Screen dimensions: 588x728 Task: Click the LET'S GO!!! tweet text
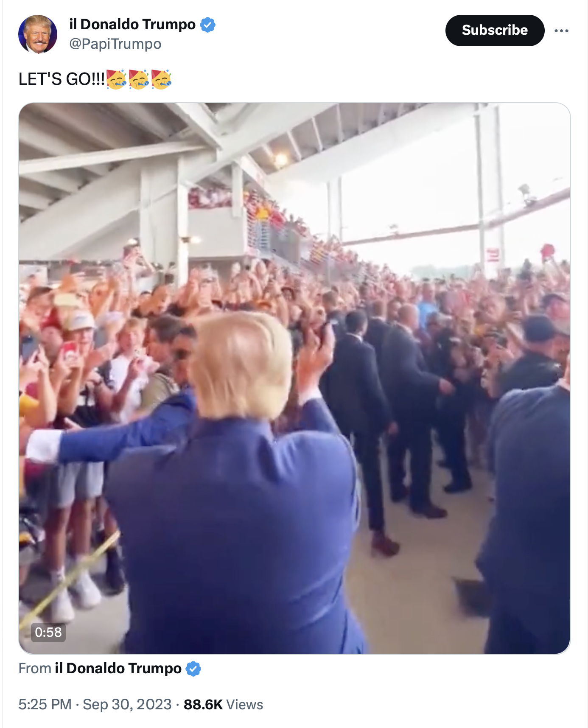coord(62,79)
